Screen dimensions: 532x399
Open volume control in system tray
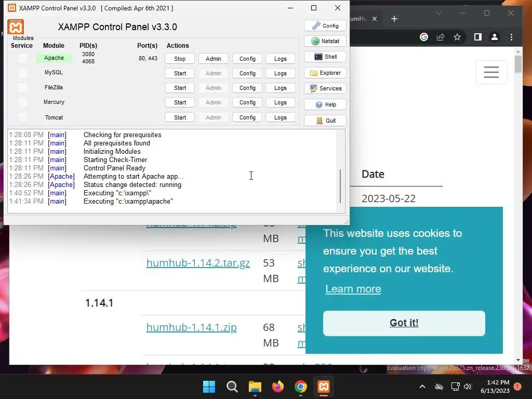468,387
